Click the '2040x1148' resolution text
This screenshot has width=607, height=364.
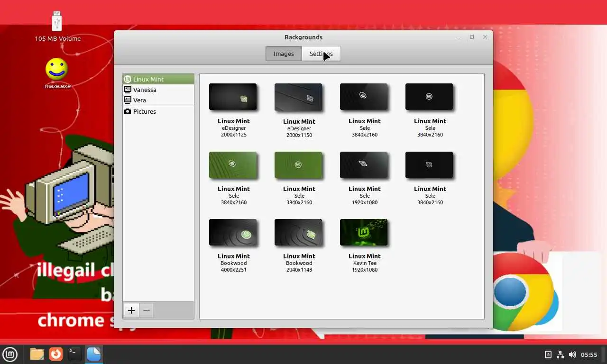coord(299,270)
